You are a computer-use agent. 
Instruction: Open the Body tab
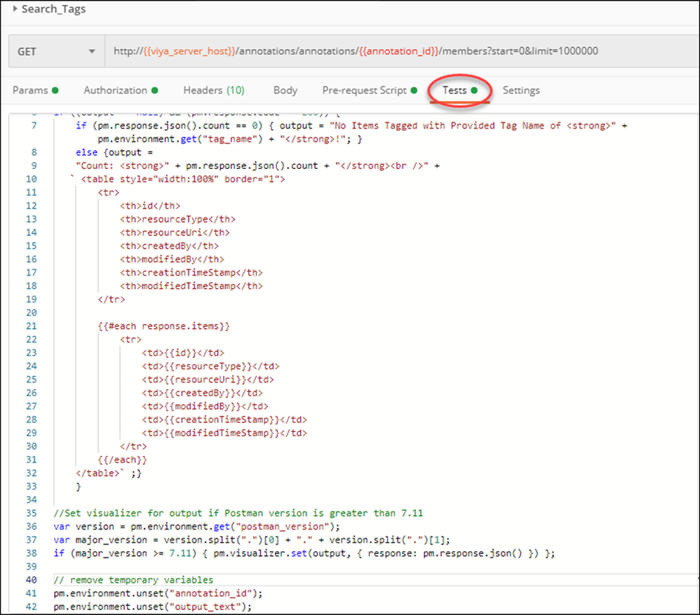point(285,90)
